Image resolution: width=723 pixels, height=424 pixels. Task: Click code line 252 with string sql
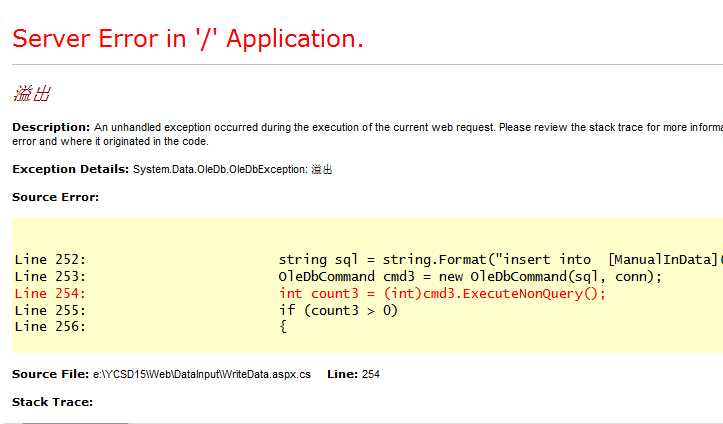coord(368,259)
